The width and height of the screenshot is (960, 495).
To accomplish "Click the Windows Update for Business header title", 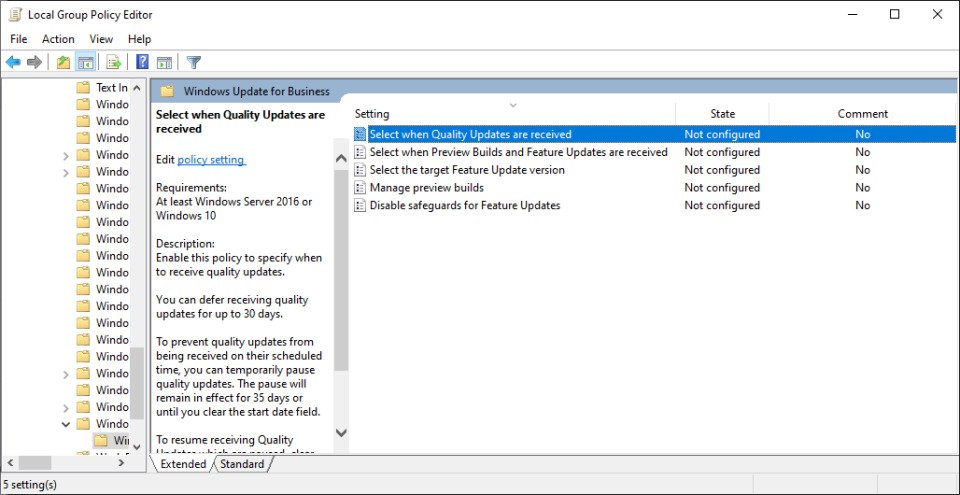I will (257, 92).
